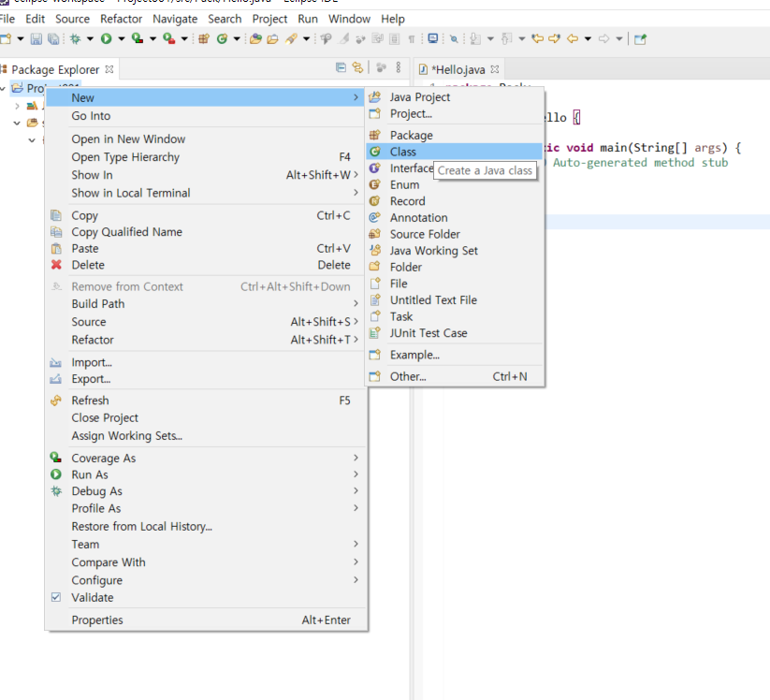Click the Collapse All icon in Package Explorer
The image size is (770, 700).
341,67
